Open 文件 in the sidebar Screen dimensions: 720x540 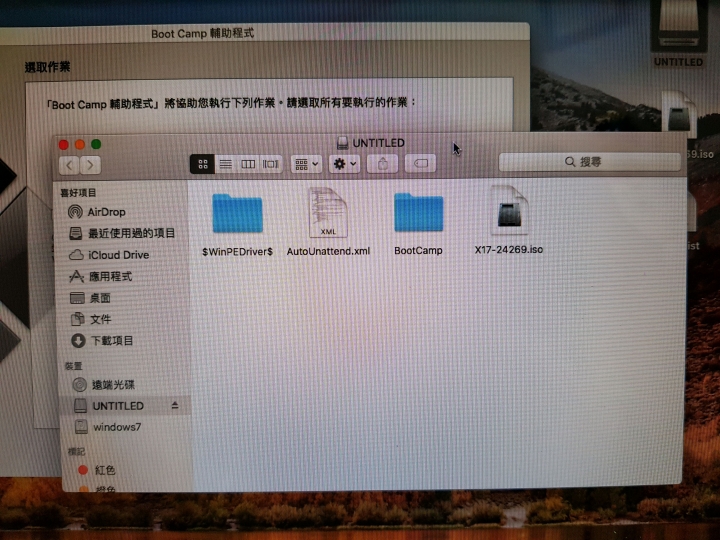click(91, 319)
